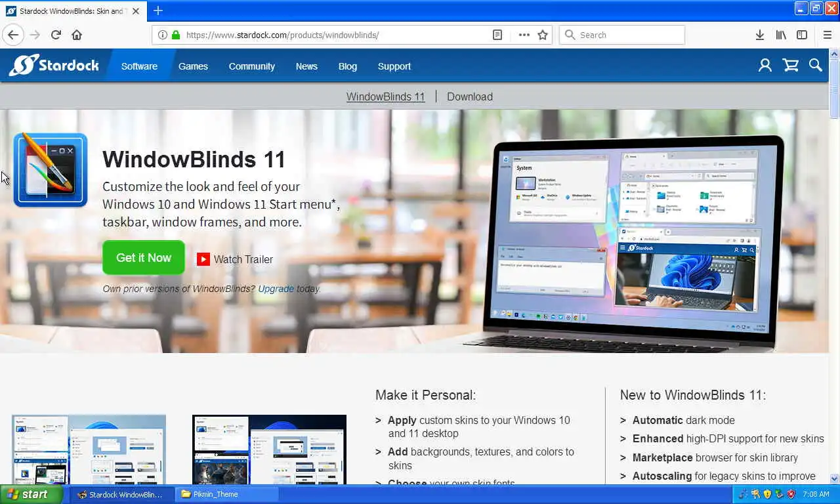Switch to Stardock WindowBlinds taskbar button
The height and width of the screenshot is (504, 840).
pos(120,494)
